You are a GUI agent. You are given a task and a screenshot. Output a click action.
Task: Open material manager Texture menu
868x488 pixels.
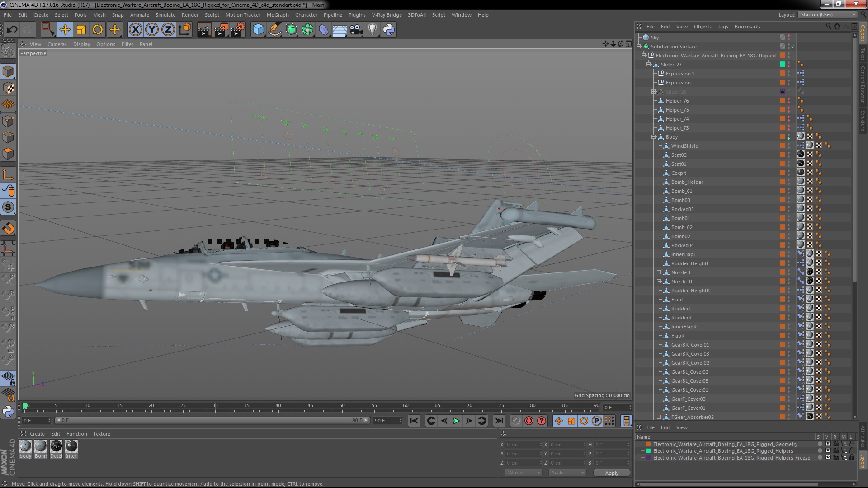pyautogui.click(x=102, y=434)
